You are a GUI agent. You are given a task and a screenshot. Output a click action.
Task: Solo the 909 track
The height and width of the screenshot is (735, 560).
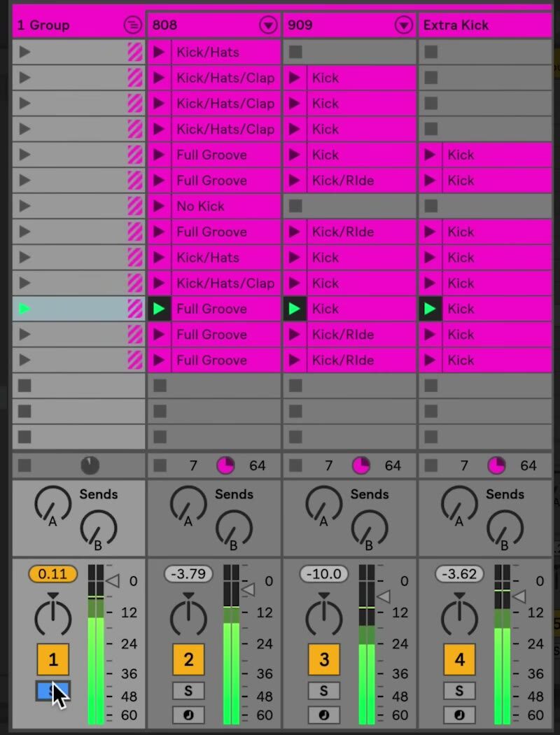324,691
